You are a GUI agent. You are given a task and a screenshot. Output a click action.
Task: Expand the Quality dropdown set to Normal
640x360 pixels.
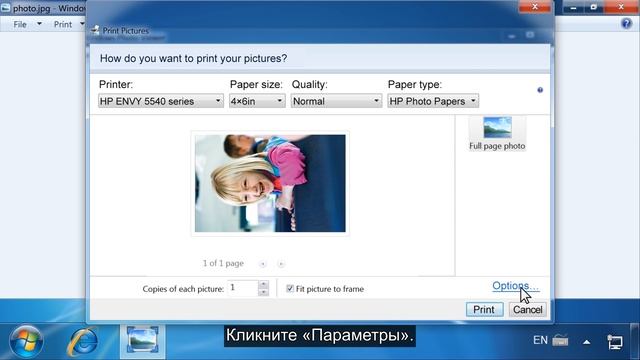(336, 101)
